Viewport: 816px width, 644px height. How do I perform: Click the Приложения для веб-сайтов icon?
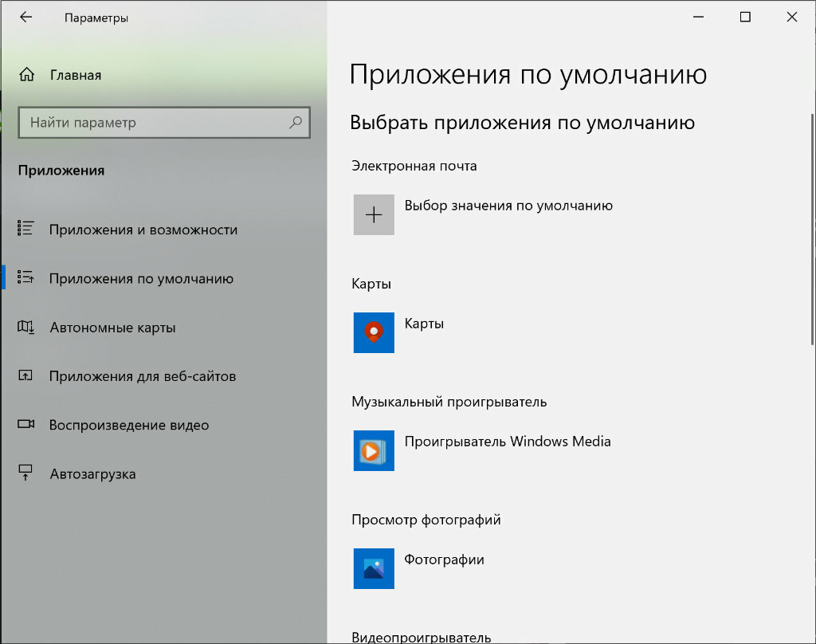[x=25, y=375]
